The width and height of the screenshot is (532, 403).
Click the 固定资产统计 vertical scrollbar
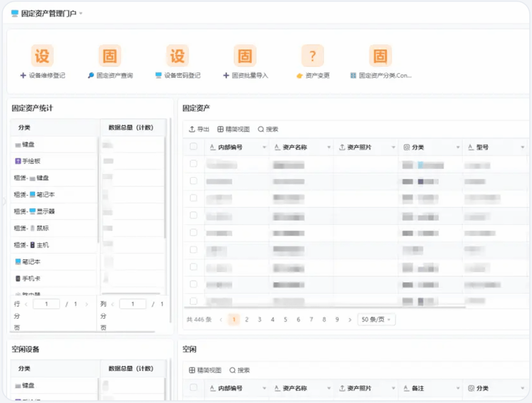tap(165, 187)
